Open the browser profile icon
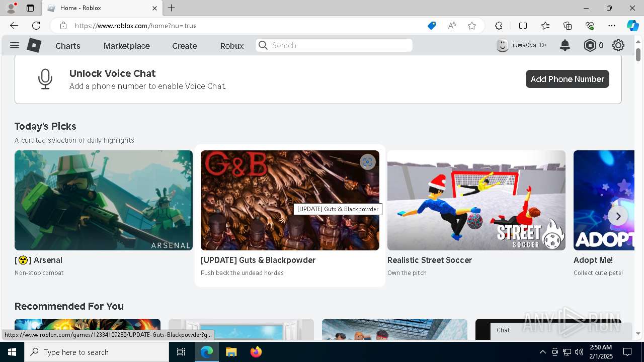Image resolution: width=644 pixels, height=362 pixels. (x=11, y=8)
